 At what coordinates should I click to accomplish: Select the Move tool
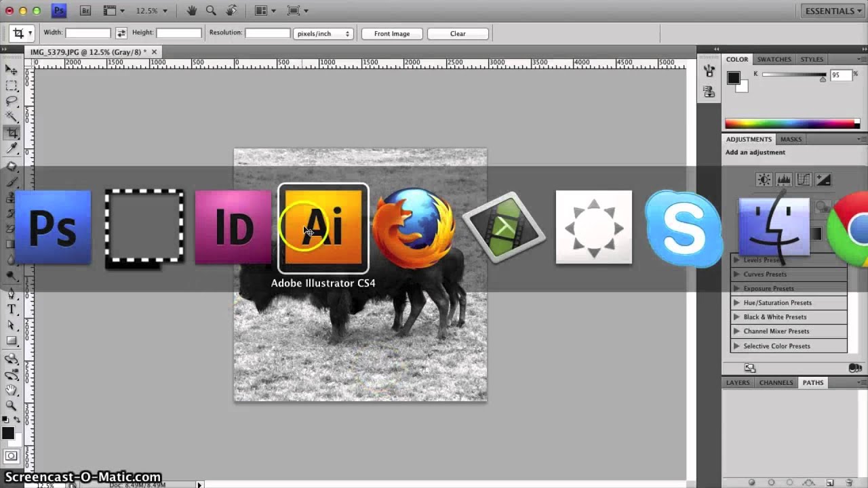click(x=12, y=70)
